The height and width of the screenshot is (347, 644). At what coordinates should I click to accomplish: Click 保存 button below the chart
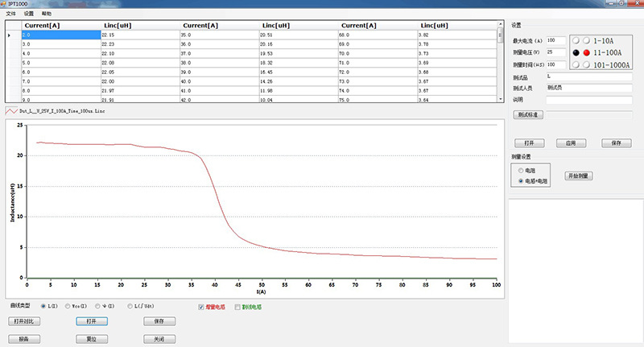tap(159, 321)
